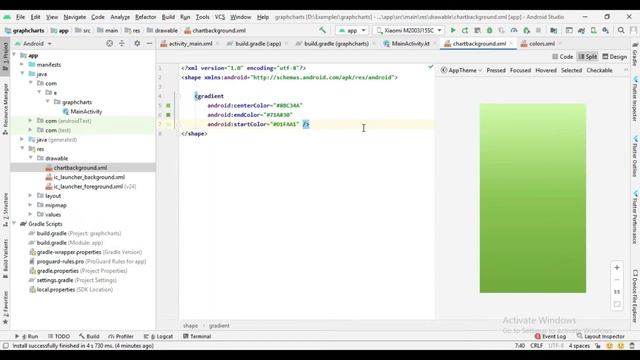Click the Attach Debugger to process icon
Screen dimensions: 640x360
tap(527, 30)
